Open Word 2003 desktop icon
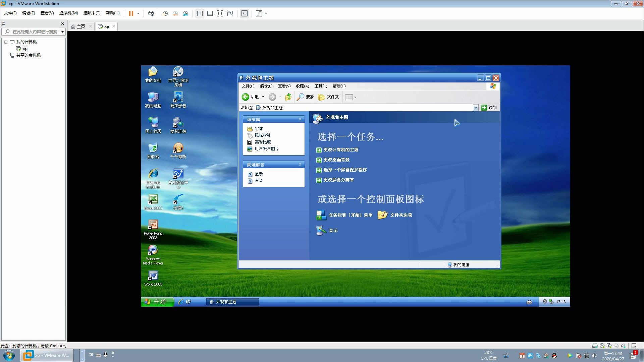644x362 pixels. [153, 278]
